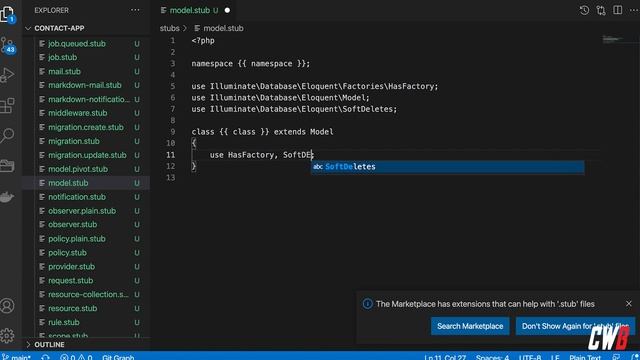Open migration.create.stub file
This screenshot has height=360, width=640.
point(86,127)
